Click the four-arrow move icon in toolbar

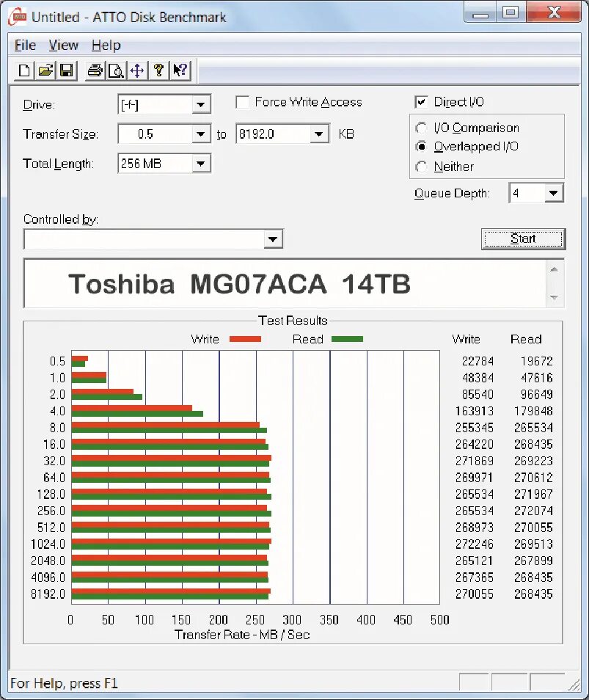point(137,70)
